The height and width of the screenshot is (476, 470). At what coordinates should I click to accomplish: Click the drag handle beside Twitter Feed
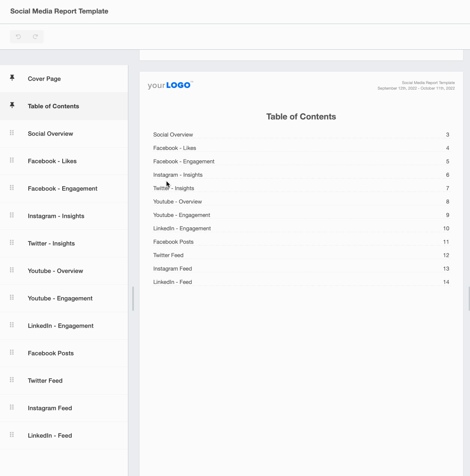pos(12,380)
